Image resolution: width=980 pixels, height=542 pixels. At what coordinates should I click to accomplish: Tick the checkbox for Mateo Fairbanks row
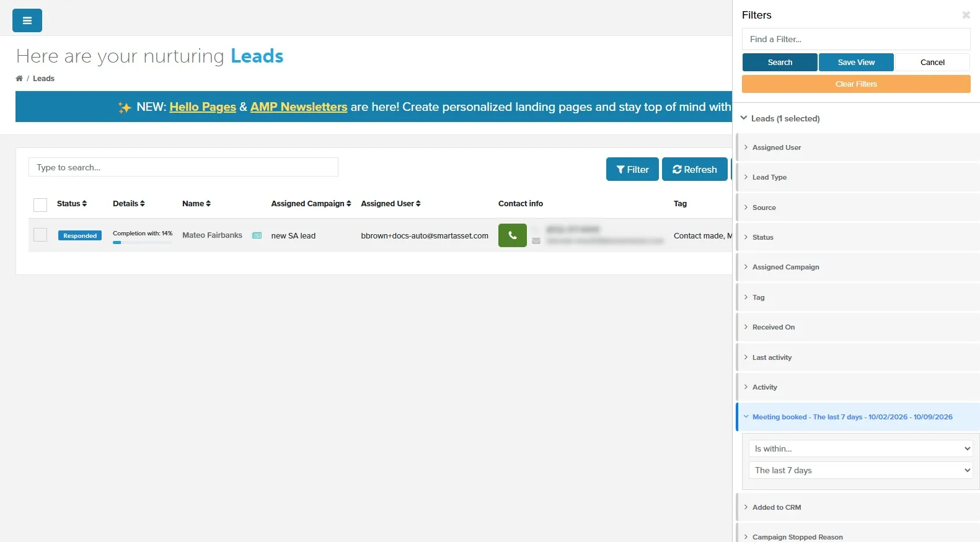(40, 235)
